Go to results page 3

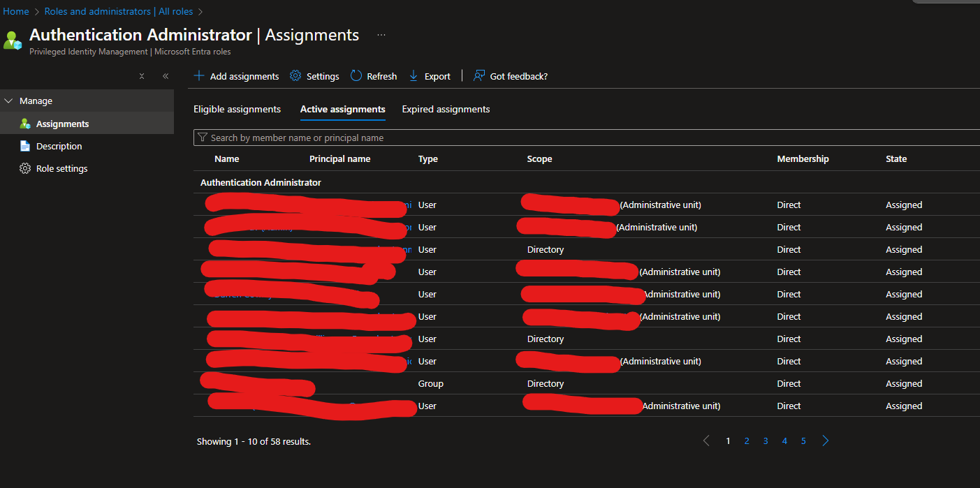(766, 441)
